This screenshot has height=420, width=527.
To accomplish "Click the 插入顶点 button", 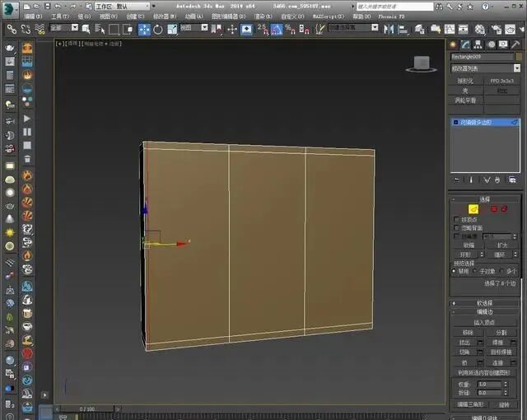I will point(484,323).
